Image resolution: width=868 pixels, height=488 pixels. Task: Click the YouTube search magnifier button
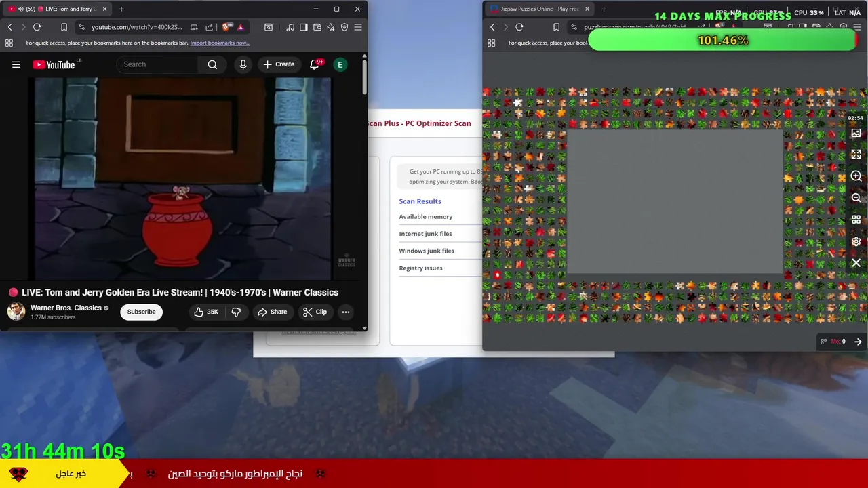click(x=212, y=64)
